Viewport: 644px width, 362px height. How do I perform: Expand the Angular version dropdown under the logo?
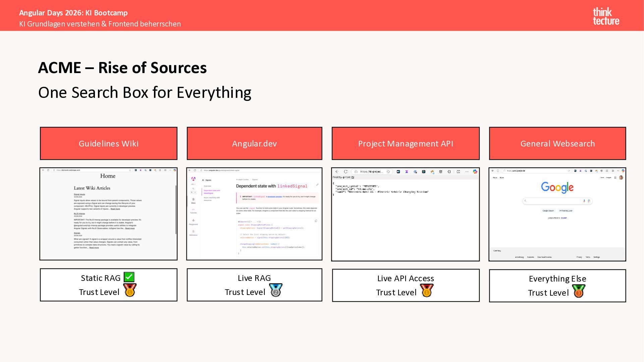(x=193, y=184)
